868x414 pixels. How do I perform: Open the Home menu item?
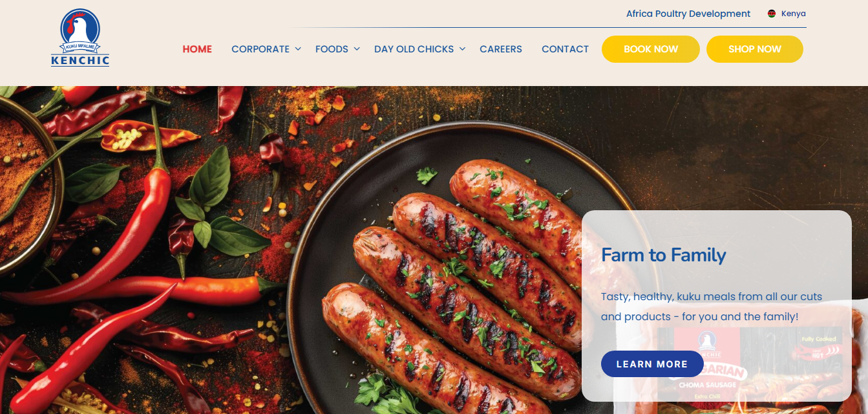197,49
